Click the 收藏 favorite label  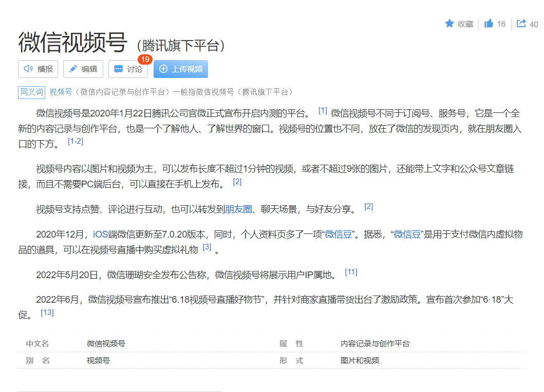point(465,24)
